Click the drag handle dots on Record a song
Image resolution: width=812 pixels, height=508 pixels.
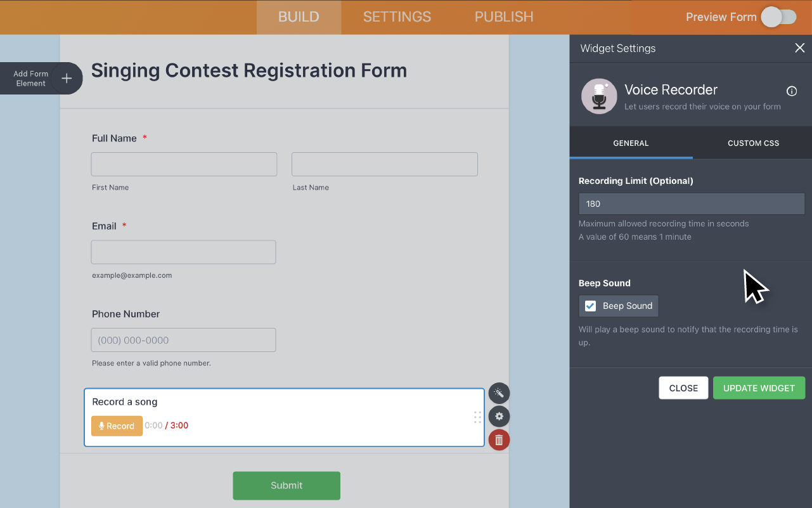477,417
